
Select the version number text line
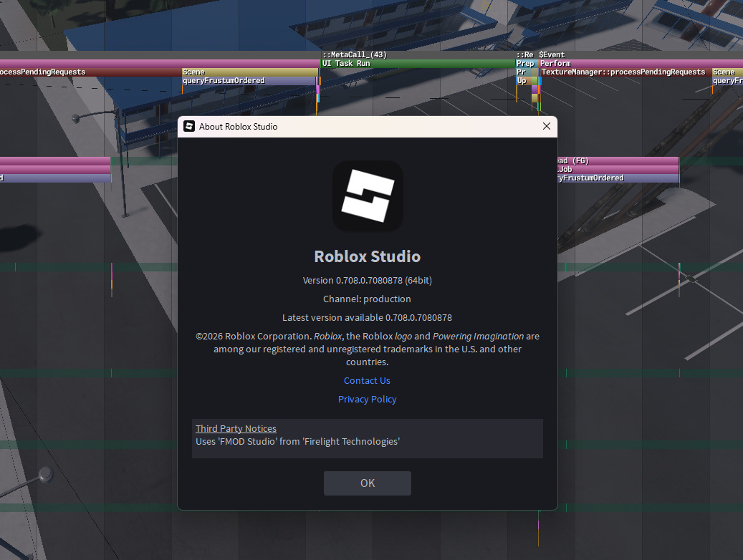368,280
